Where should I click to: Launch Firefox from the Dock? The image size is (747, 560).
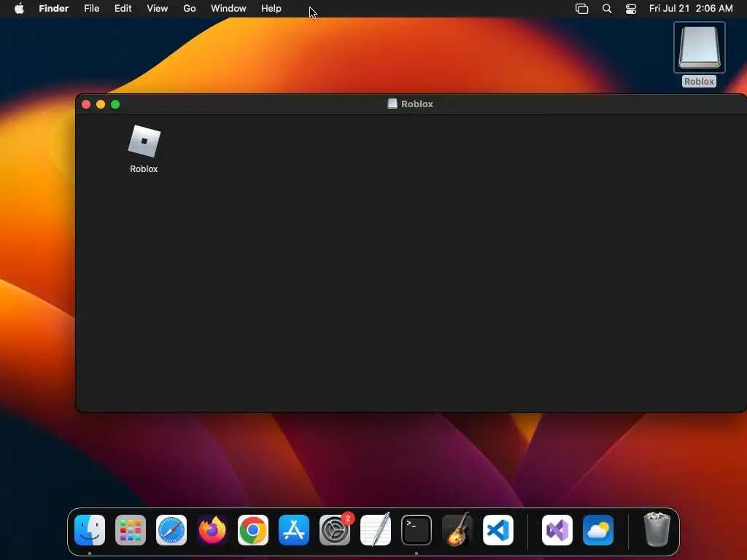[212, 530]
